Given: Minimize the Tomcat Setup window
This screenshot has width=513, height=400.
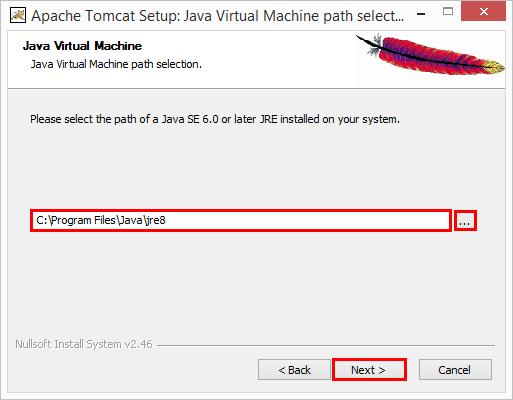Looking at the screenshot, I should tap(421, 14).
